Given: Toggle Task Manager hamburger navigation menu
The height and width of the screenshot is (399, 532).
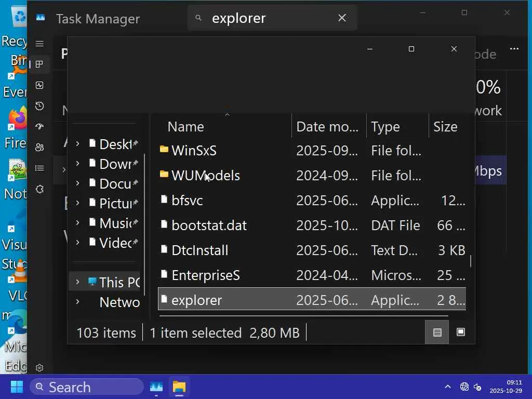Looking at the screenshot, I should pos(39,44).
